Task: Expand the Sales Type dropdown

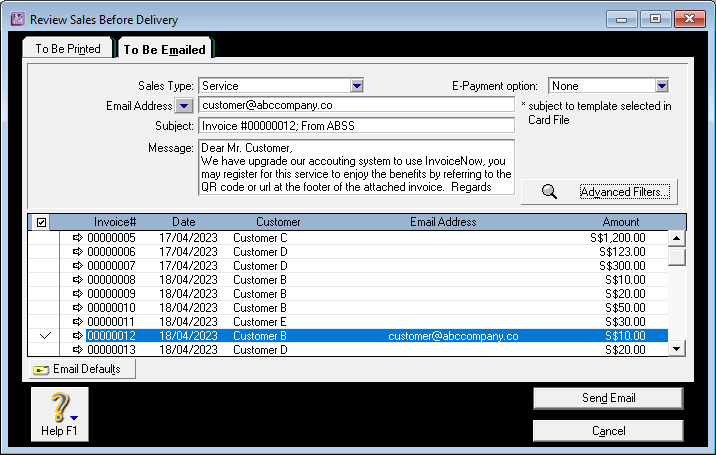Action: pos(357,86)
